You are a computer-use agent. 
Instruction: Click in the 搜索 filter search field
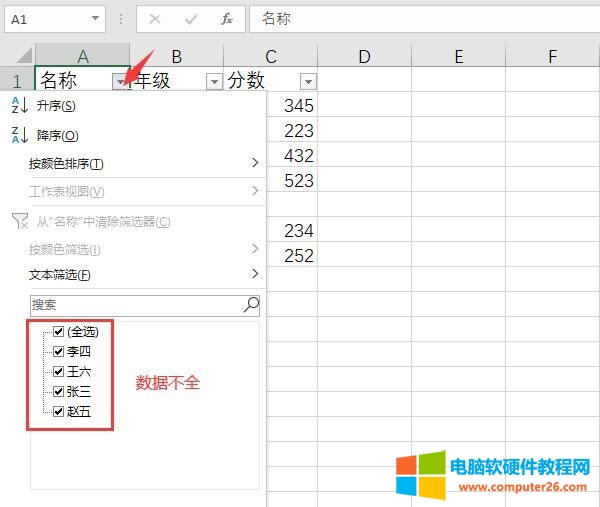click(x=135, y=304)
